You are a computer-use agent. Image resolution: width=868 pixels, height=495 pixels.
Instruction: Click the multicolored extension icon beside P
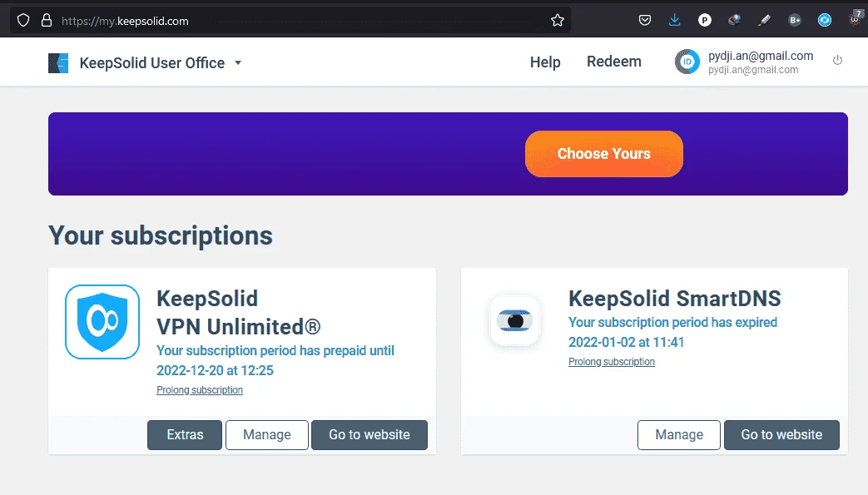click(x=734, y=21)
